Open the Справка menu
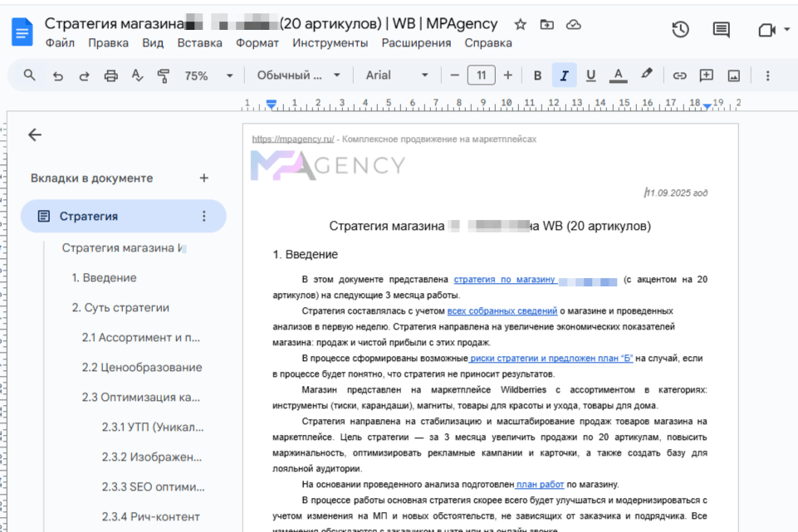Viewport: 798px width, 532px height. coord(488,43)
